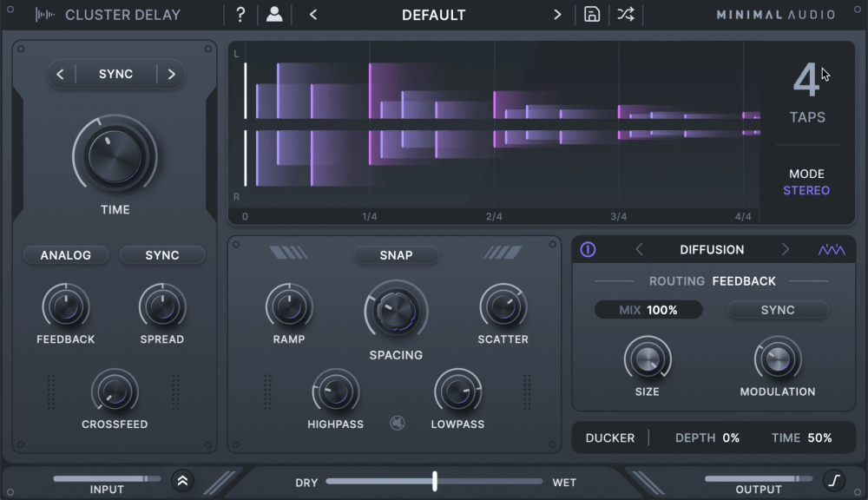Click the 1/4 timeline marker

[369, 216]
